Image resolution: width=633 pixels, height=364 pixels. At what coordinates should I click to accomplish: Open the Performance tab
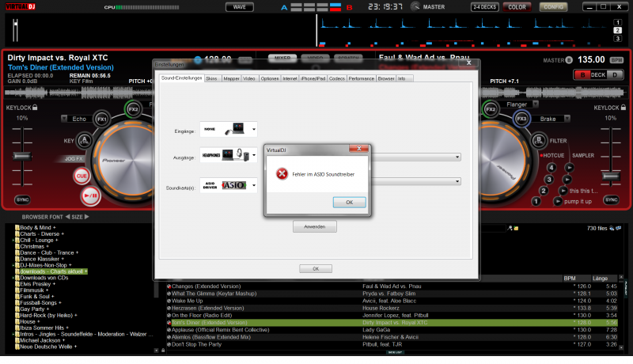tap(362, 78)
